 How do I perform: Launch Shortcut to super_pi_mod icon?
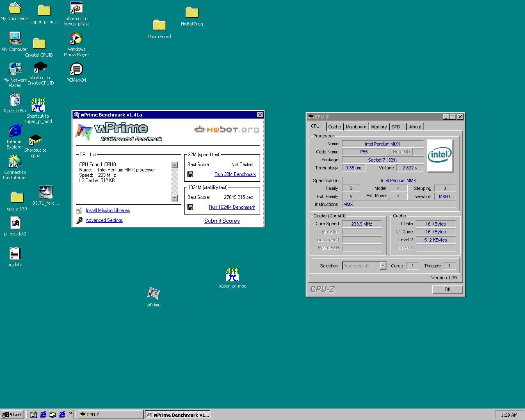coord(38,111)
